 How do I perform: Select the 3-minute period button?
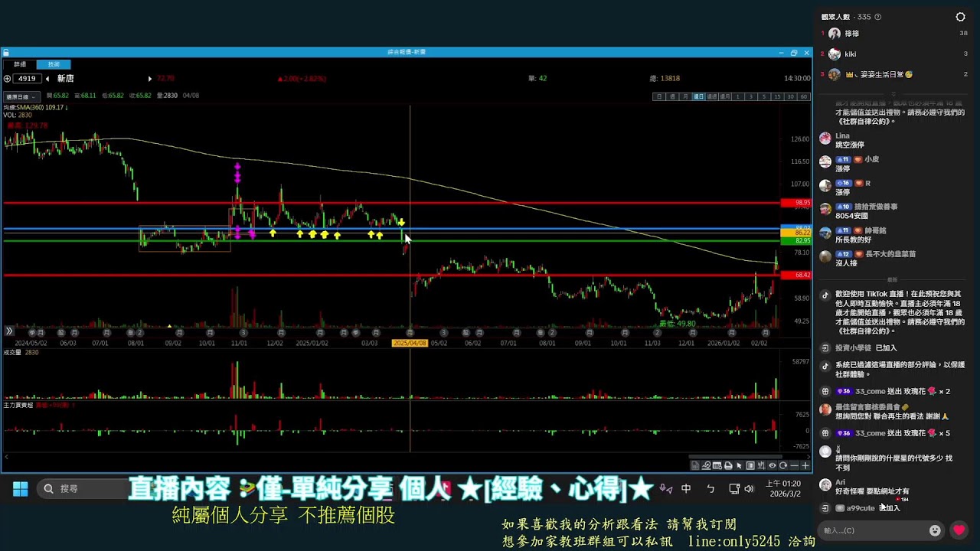point(750,97)
